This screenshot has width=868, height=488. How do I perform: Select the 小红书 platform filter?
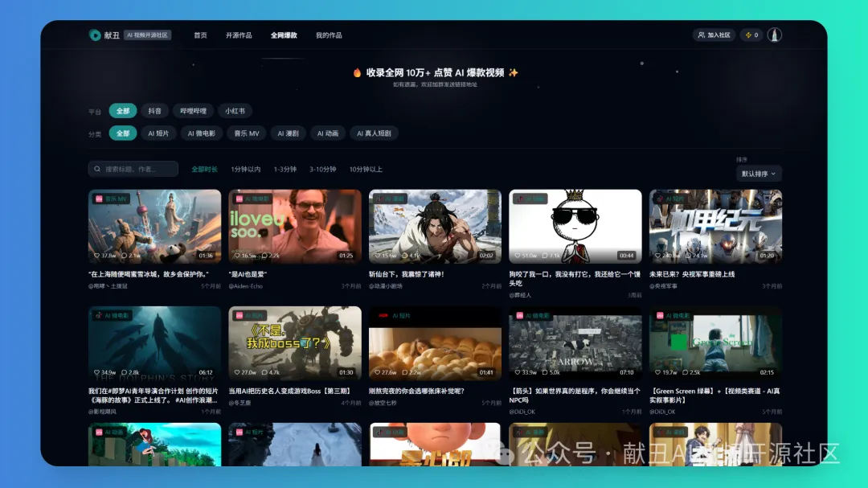click(x=235, y=110)
